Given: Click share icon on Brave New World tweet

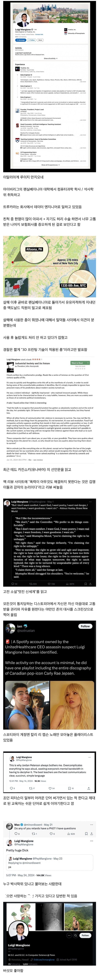Looking at the screenshot, I should [91, 584].
